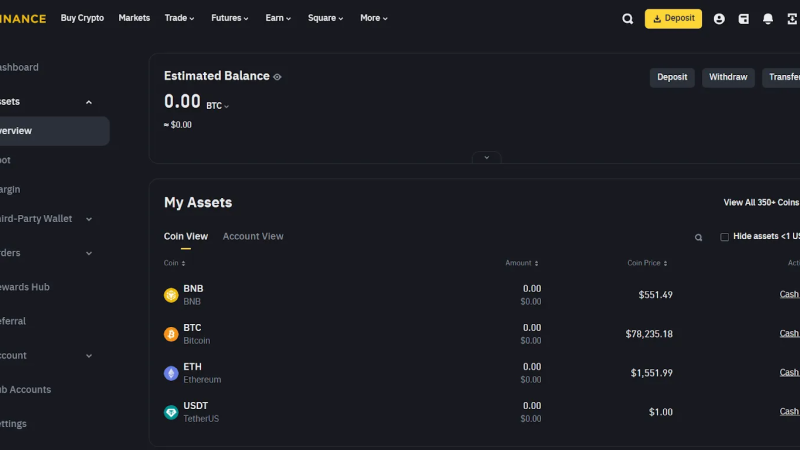800x450 pixels.
Task: Click the yellow Deposit button in header
Action: tap(673, 19)
